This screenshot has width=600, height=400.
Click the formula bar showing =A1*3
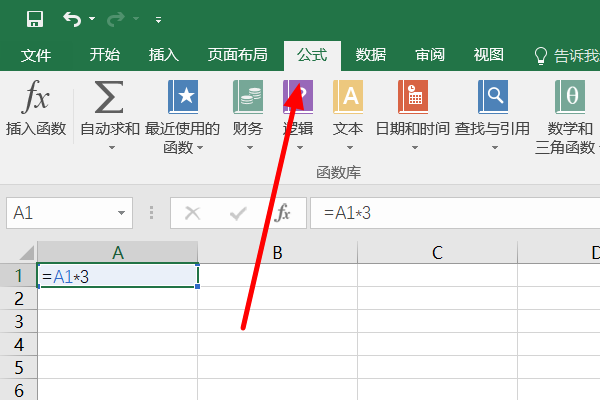click(x=455, y=213)
